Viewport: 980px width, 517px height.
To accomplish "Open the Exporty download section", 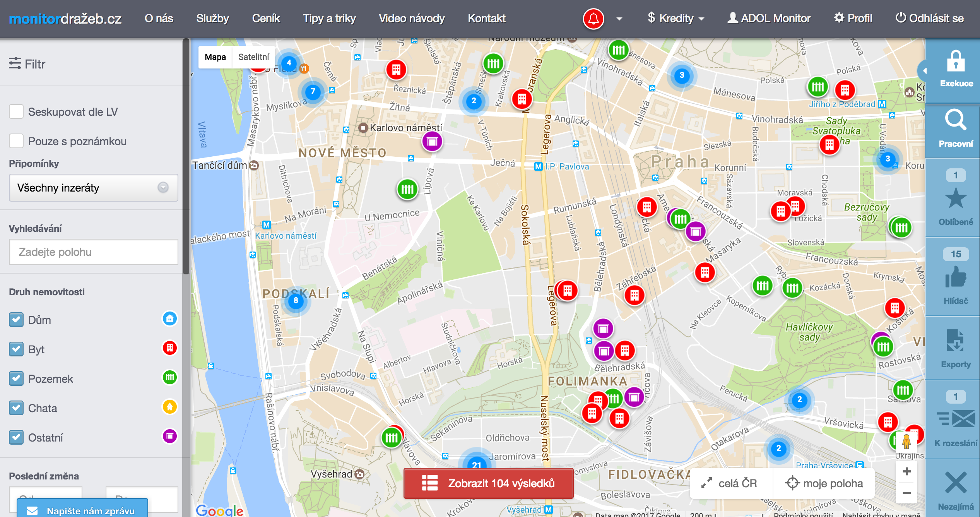I will [955, 348].
